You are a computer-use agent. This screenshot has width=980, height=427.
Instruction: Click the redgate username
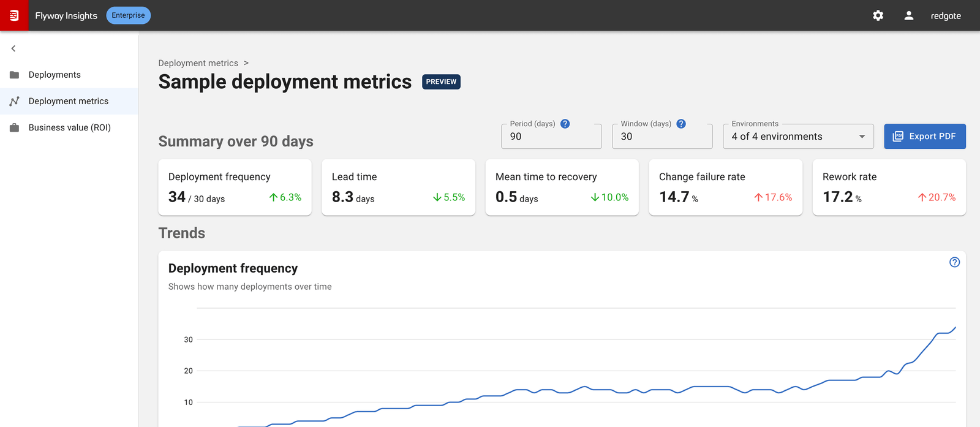[946, 16]
